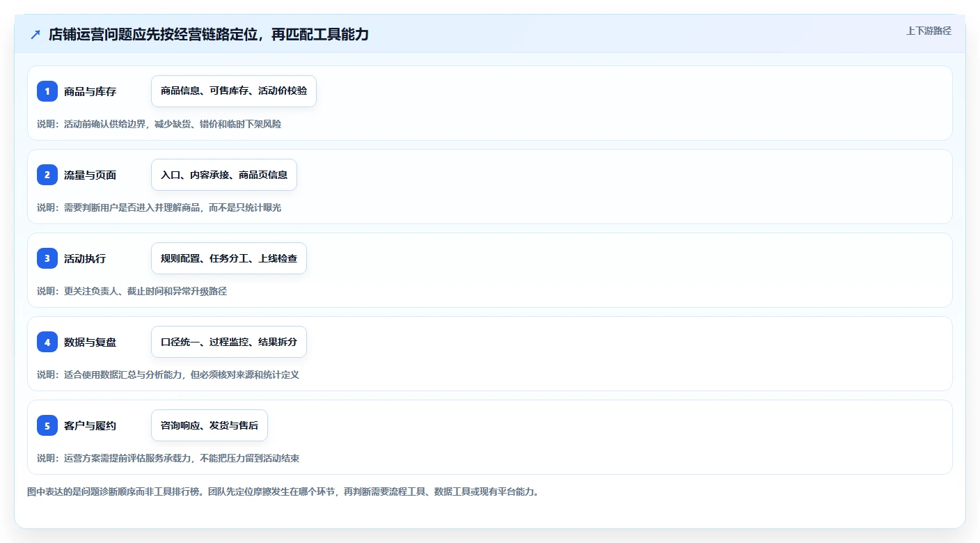The image size is (980, 543).
Task: Click the 客户与履约 step title
Action: click(x=90, y=425)
